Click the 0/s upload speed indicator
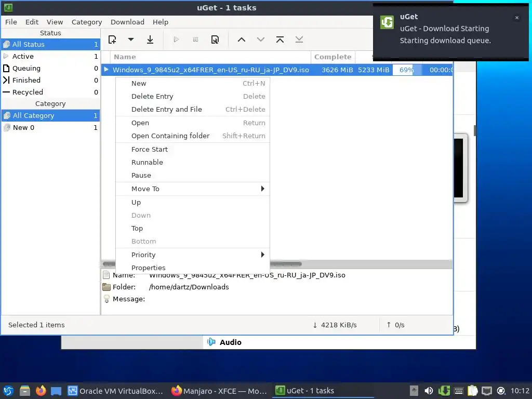Image resolution: width=532 pixels, height=399 pixels. 395,325
